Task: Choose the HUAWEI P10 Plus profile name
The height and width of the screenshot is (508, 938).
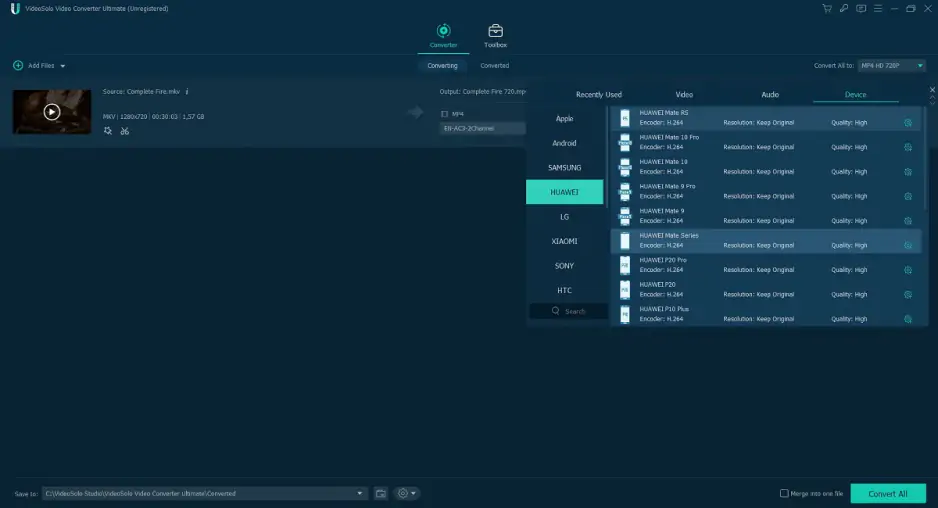Action: click(x=664, y=309)
